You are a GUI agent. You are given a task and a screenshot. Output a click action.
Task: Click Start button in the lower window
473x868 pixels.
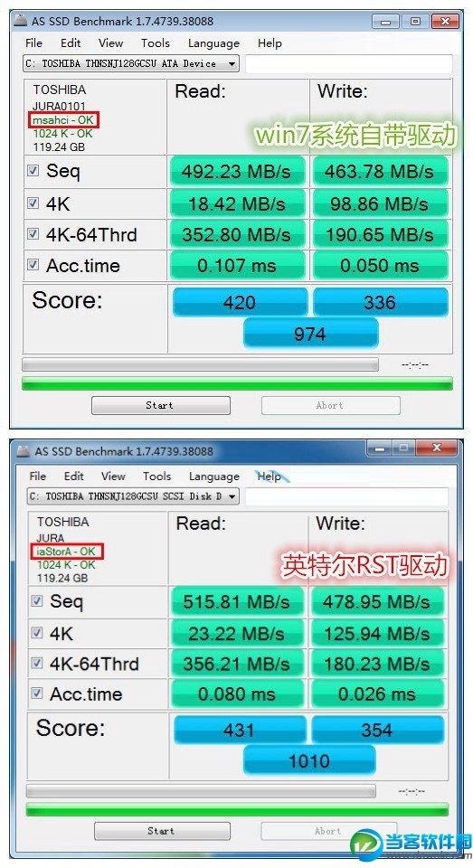(162, 831)
